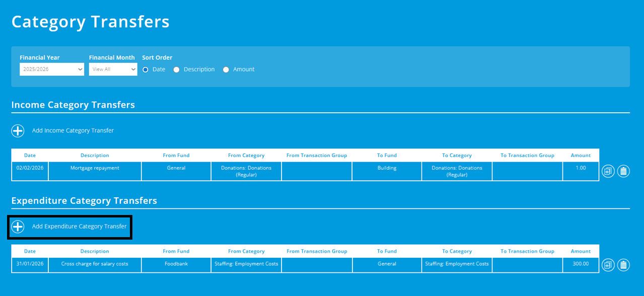Select the Foodbank From Fund cell
This screenshot has width=644, height=296.
click(176, 264)
